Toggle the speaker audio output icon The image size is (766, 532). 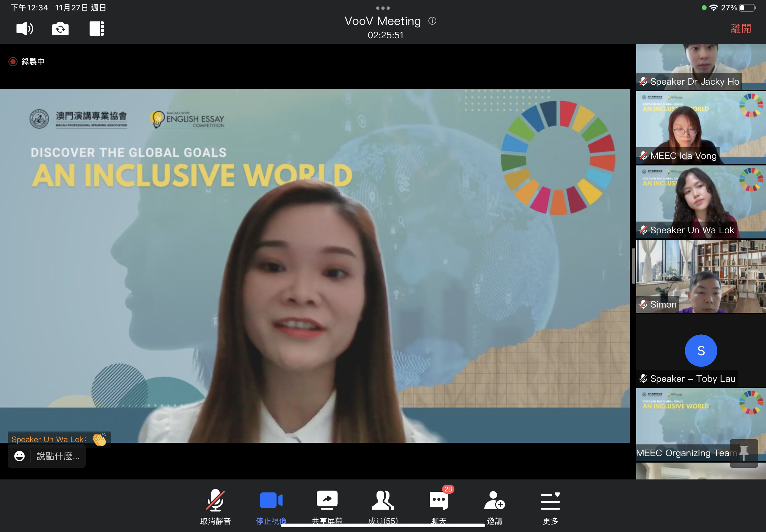[25, 29]
